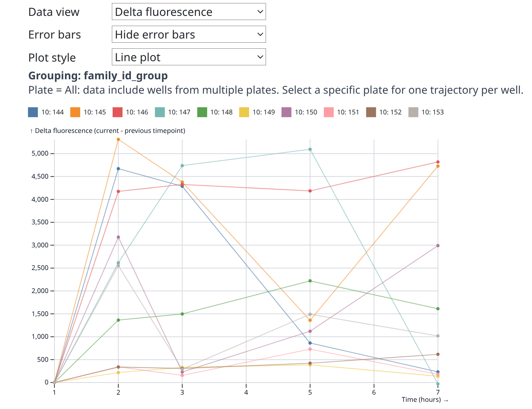
Task: Open the Data view dropdown
Action: (x=189, y=12)
